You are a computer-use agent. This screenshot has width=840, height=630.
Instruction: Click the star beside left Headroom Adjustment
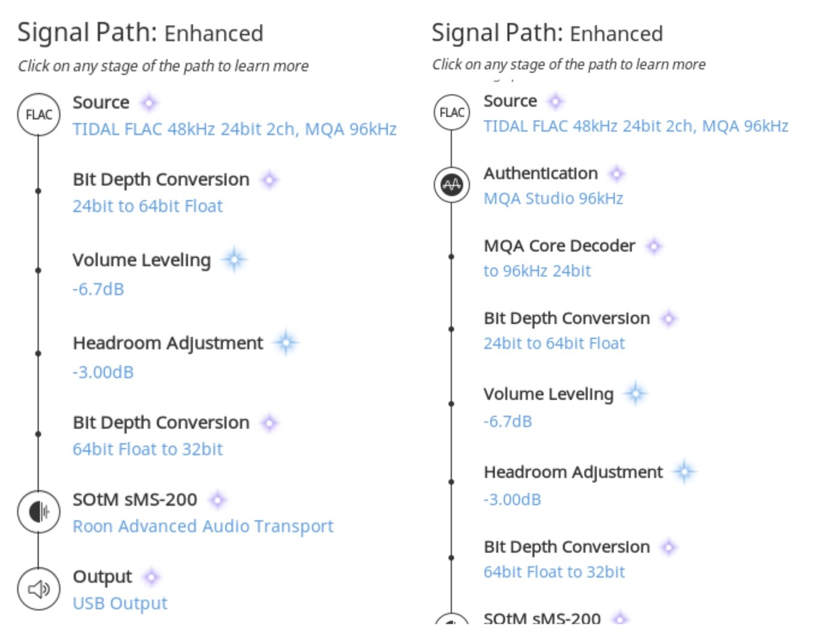[x=286, y=343]
